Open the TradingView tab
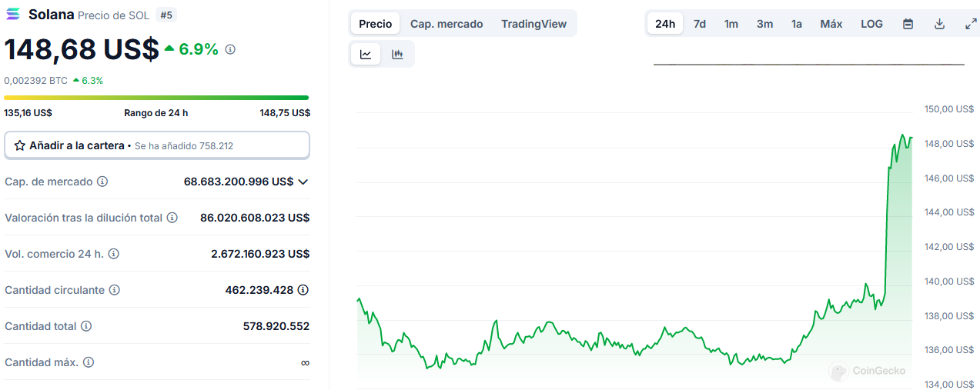Image resolution: width=980 pixels, height=390 pixels. (x=534, y=24)
